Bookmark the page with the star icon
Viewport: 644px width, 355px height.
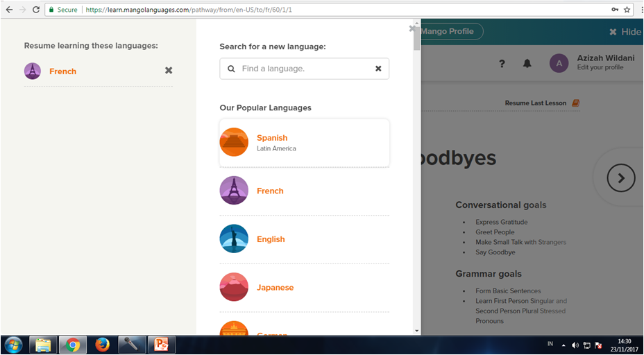click(627, 10)
